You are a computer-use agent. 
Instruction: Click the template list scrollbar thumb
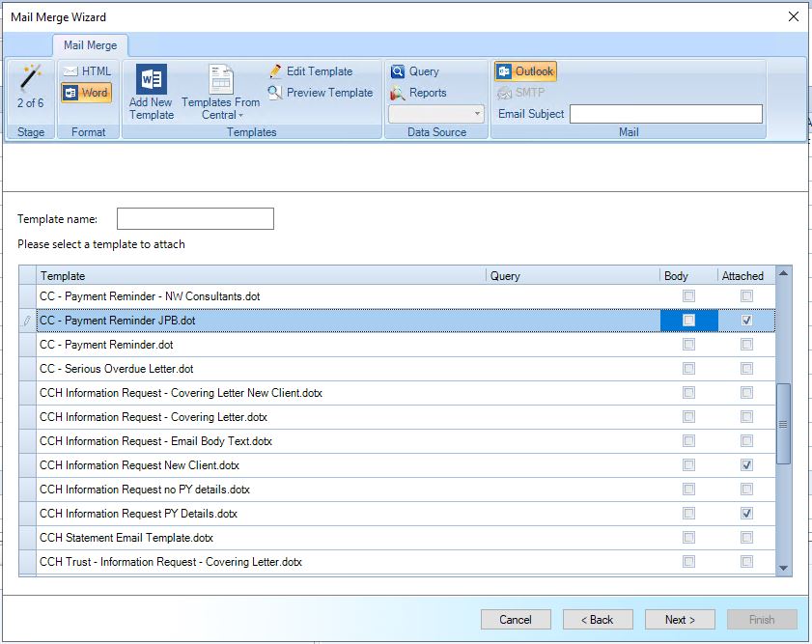[784, 424]
